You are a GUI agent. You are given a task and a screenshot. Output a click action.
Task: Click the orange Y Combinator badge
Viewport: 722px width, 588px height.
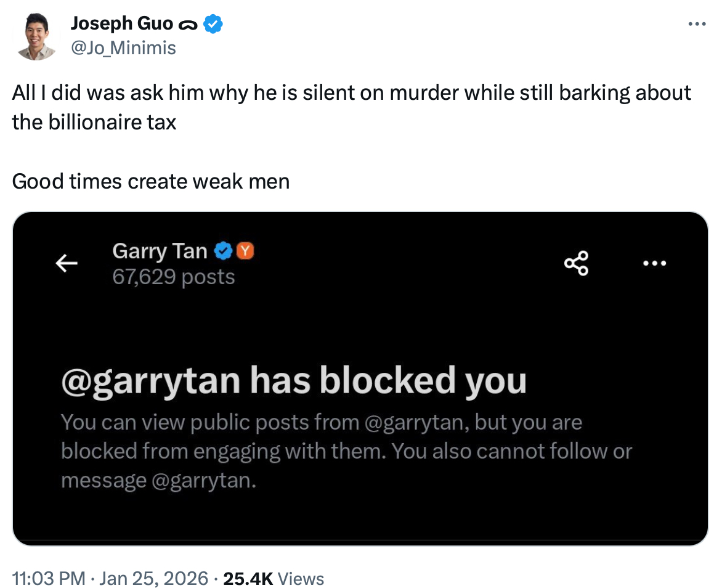pyautogui.click(x=245, y=251)
